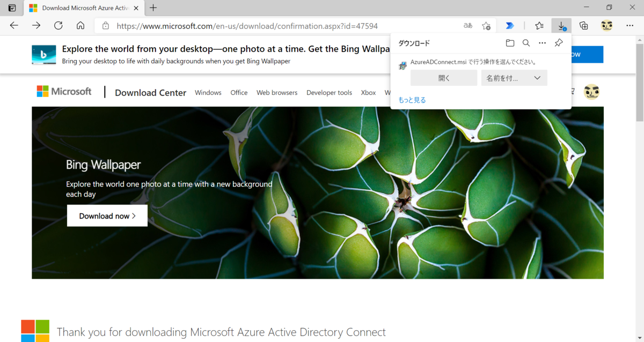Click the Download now button
The image size is (644, 342).
pos(107,215)
